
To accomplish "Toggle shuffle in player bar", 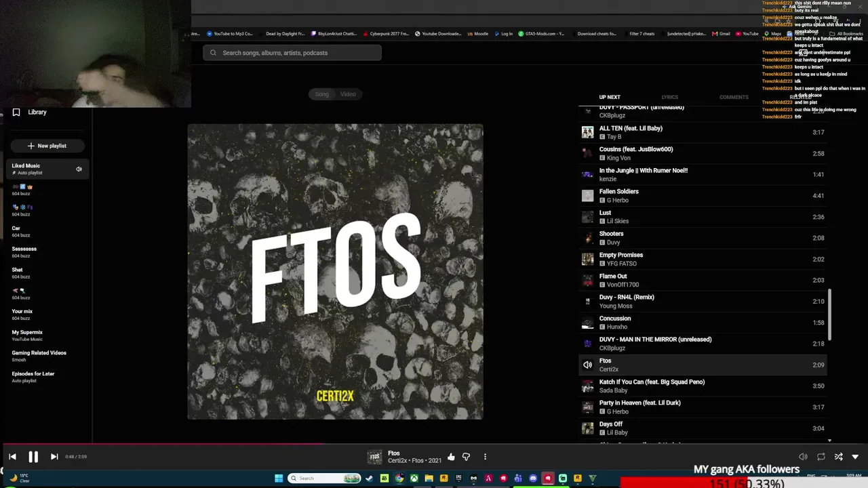I will 838,457.
